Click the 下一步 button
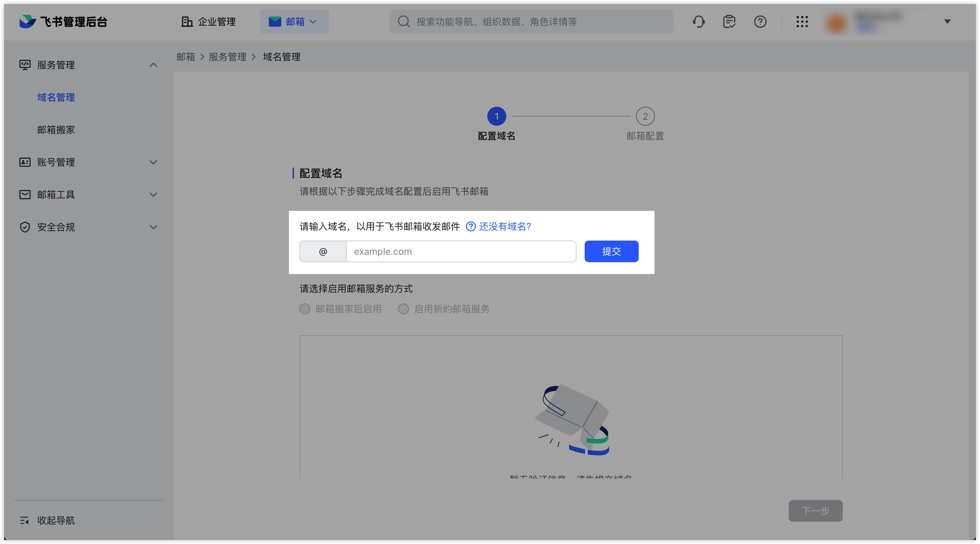Viewport: 980px width, 544px height. click(x=815, y=511)
